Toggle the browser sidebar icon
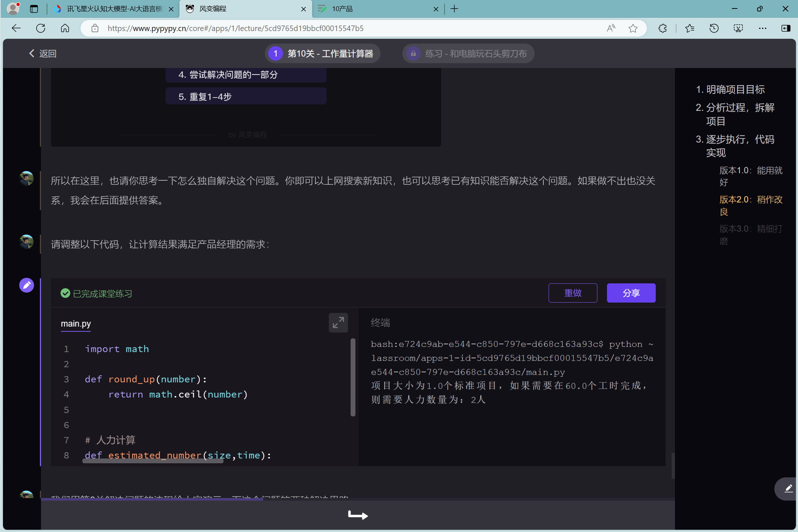This screenshot has height=532, width=798. (x=786, y=28)
